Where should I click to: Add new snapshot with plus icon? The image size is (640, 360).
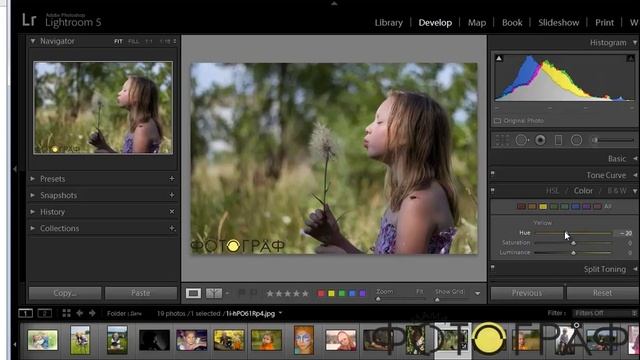(172, 195)
